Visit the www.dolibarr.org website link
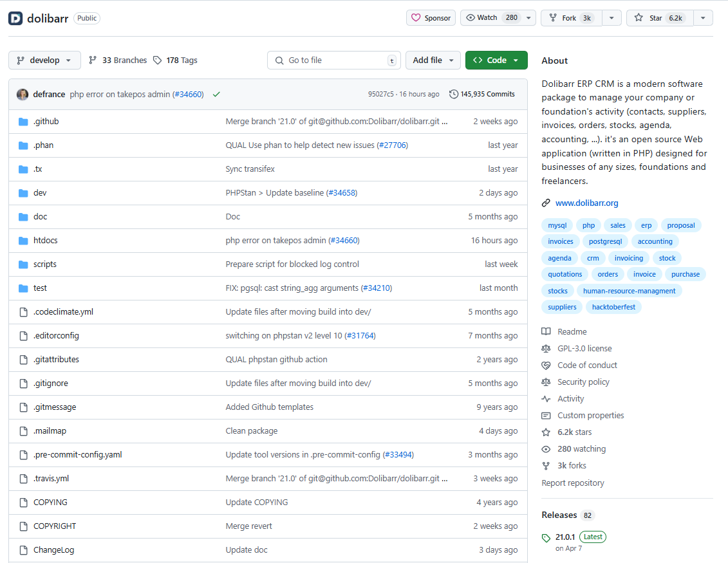The image size is (728, 563). coord(587,203)
